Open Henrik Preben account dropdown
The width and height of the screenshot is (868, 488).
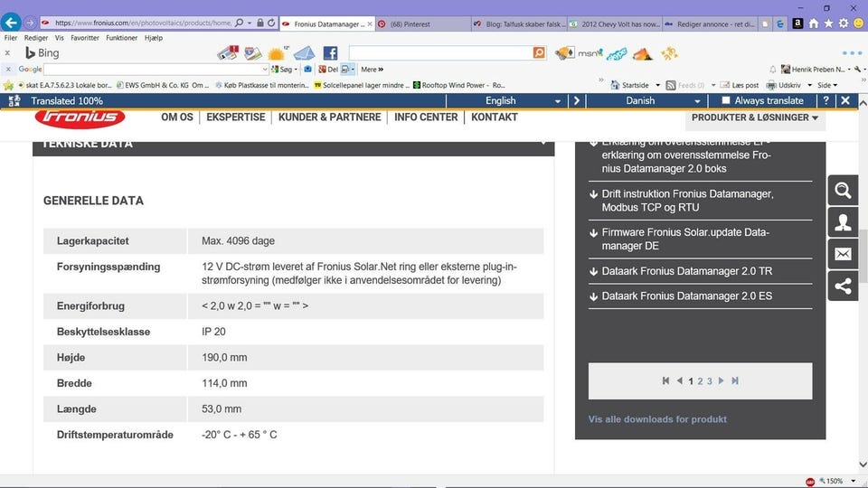coord(815,70)
